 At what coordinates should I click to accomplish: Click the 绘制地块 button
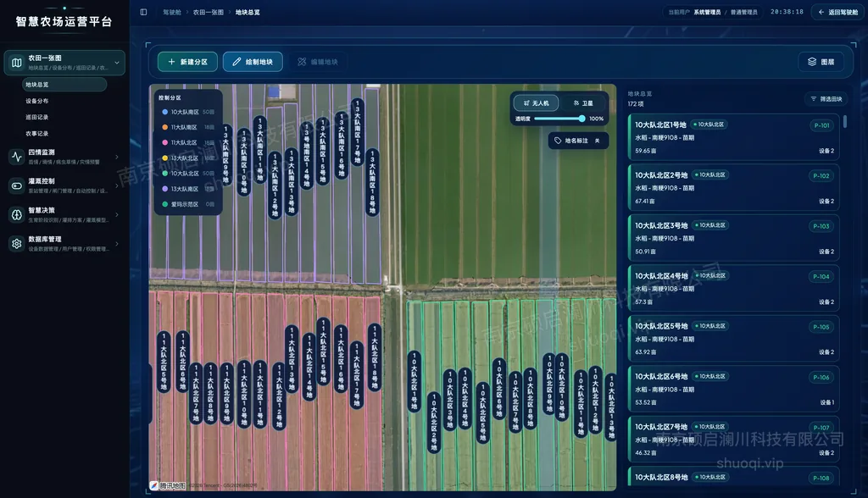pyautogui.click(x=253, y=62)
